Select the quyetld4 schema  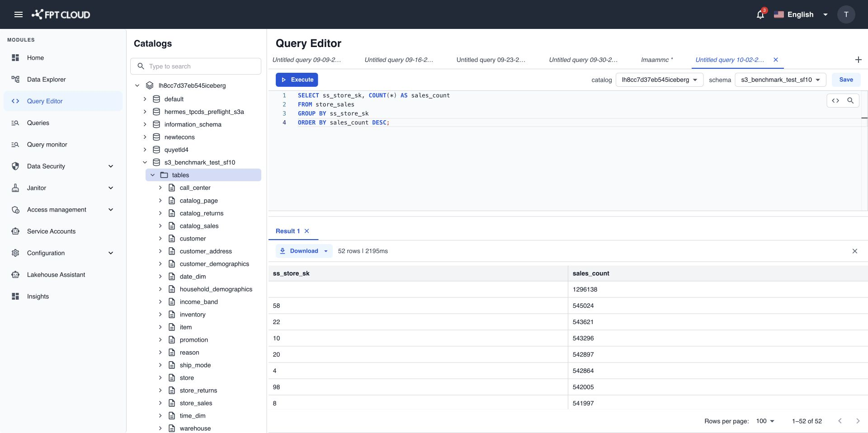pos(176,150)
